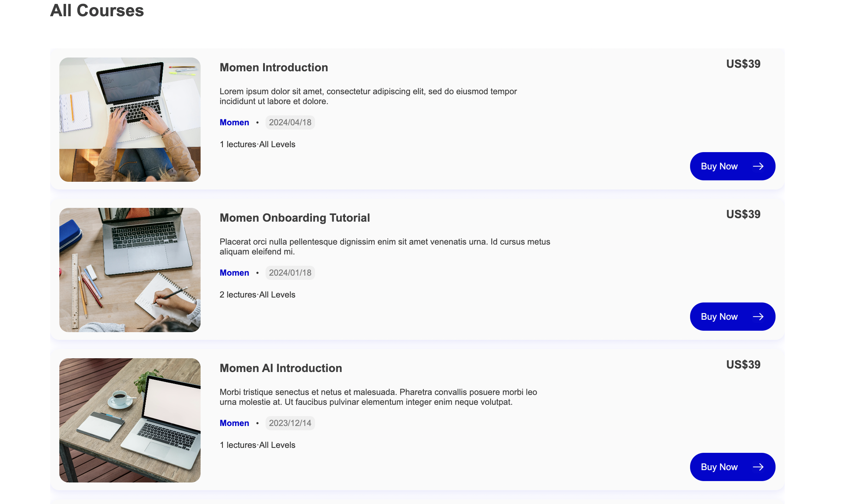Open the Momen Introduction title
The width and height of the screenshot is (849, 504).
[x=274, y=67]
